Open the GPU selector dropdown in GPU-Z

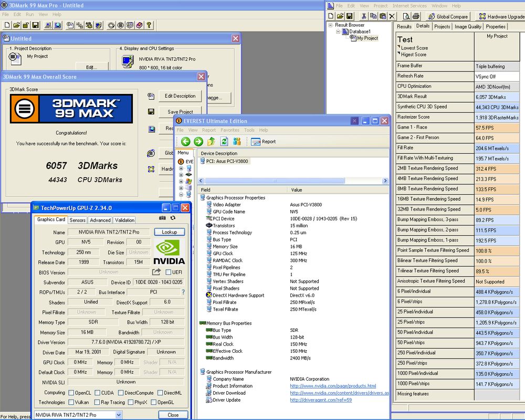pos(119,415)
